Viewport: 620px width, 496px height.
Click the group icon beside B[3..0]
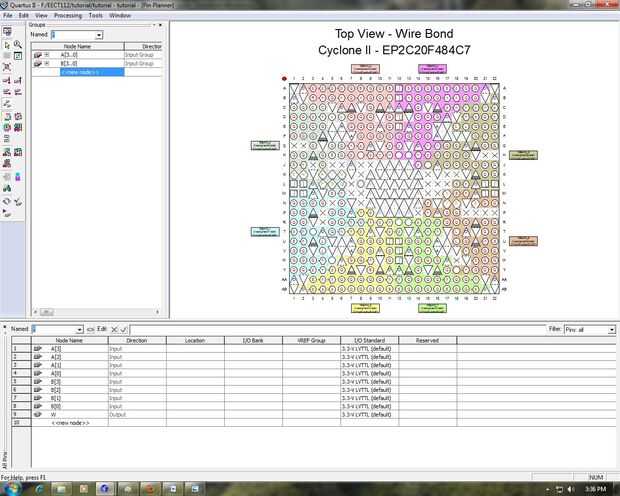click(x=38, y=63)
